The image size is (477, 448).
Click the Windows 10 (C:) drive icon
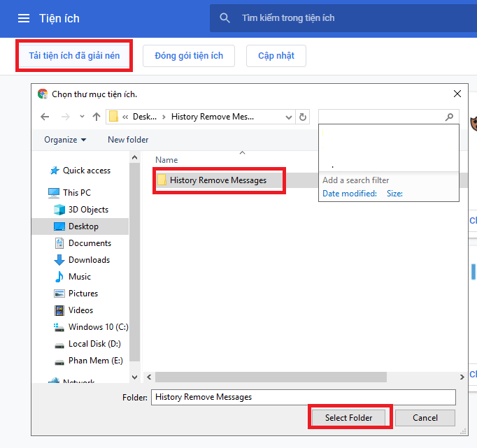click(x=59, y=327)
